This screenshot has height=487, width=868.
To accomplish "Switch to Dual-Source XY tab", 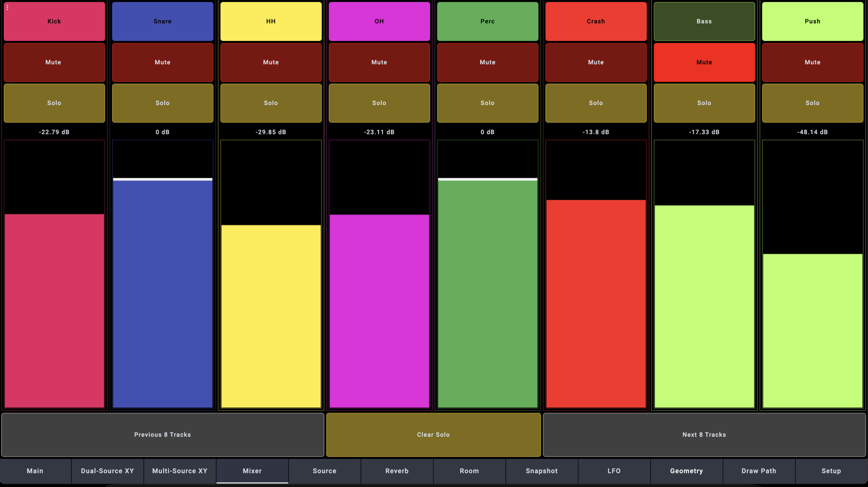I will click(x=107, y=471).
